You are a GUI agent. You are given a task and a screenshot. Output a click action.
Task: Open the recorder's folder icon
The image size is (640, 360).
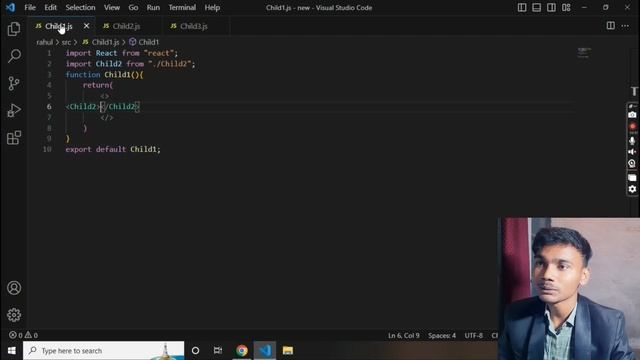click(632, 178)
